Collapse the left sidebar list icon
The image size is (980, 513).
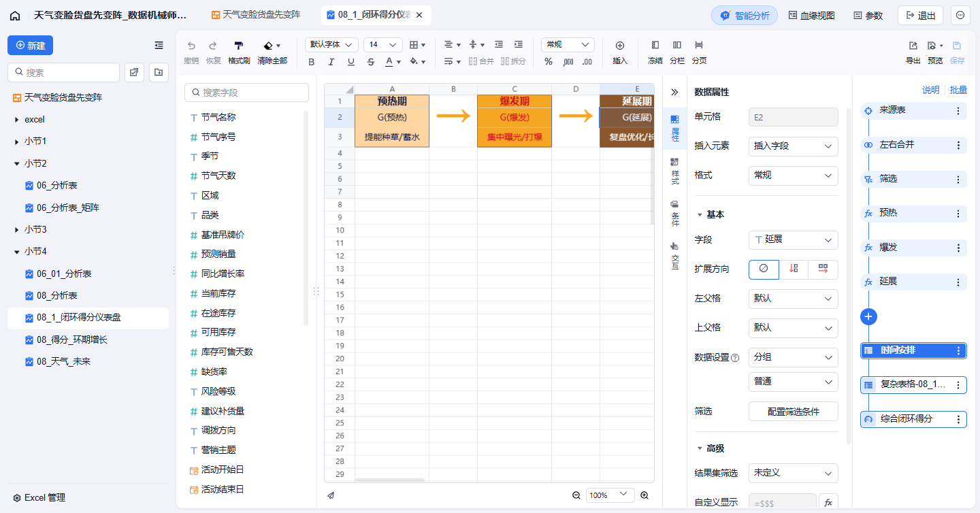coord(159,46)
